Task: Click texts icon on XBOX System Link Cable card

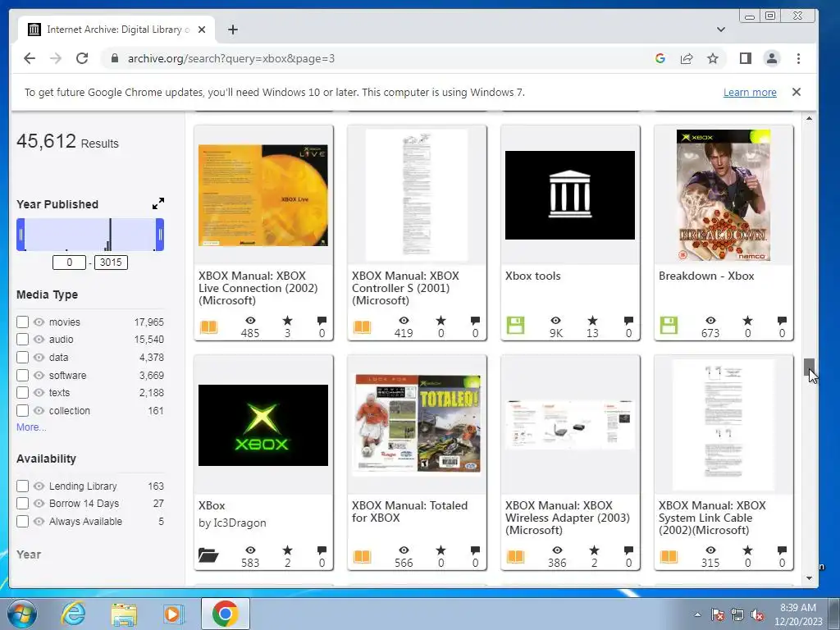Action: (x=669, y=556)
